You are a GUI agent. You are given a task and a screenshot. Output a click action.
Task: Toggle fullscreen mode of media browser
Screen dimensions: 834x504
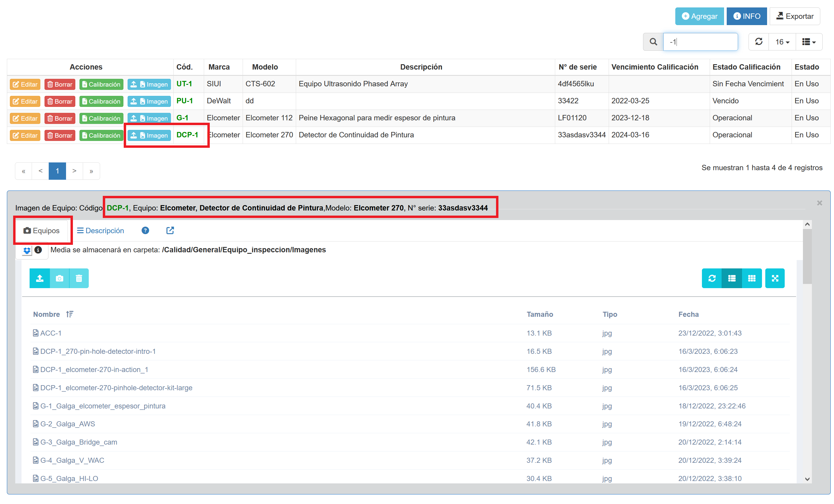(x=775, y=278)
